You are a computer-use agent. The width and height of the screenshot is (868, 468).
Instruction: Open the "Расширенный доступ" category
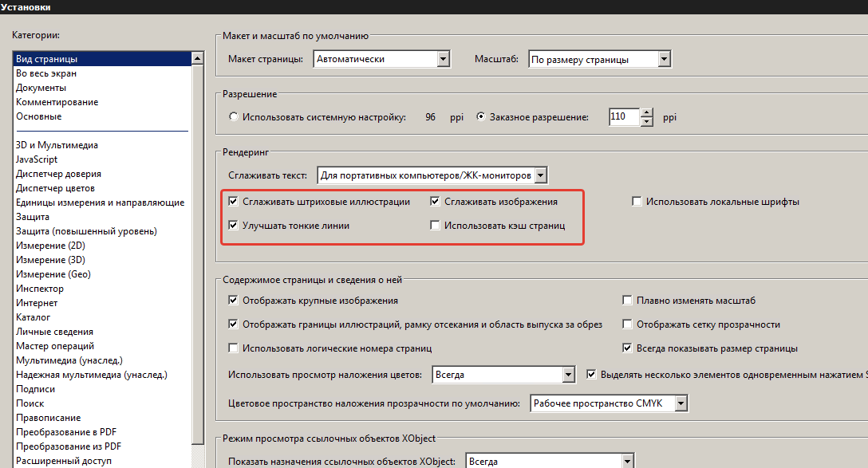(x=64, y=462)
